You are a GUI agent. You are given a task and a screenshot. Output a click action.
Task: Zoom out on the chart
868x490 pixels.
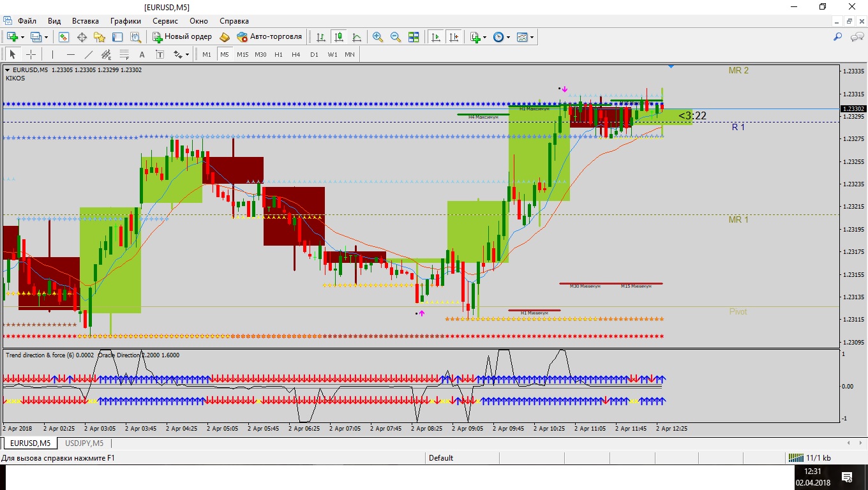(x=396, y=37)
